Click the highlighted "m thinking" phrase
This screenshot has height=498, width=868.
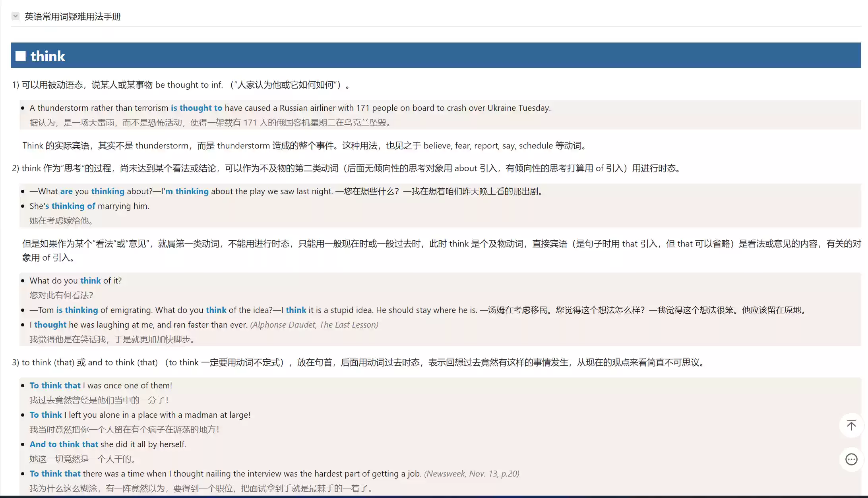pyautogui.click(x=187, y=191)
